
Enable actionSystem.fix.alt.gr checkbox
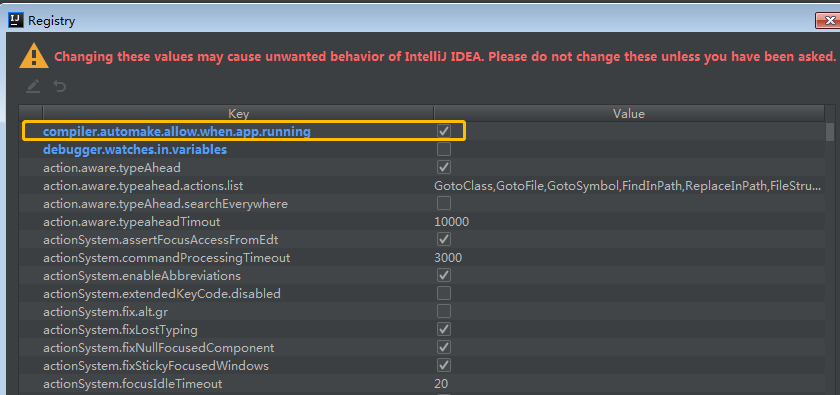444,311
